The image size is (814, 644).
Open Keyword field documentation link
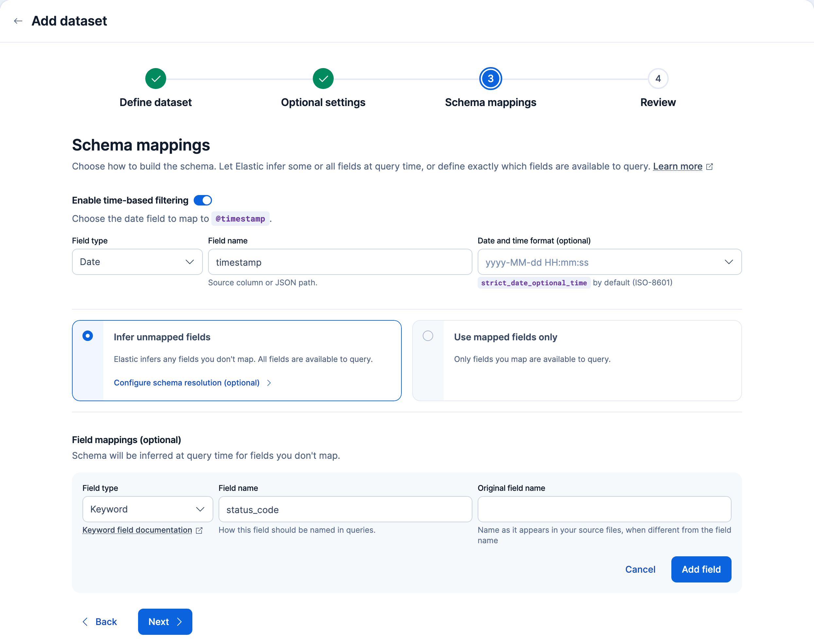[137, 530]
